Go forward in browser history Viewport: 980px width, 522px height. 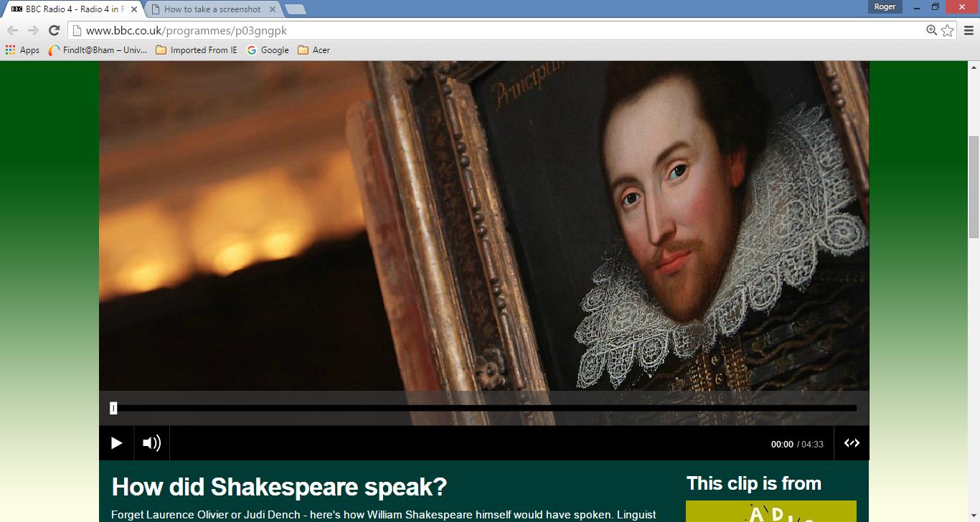pos(33,30)
